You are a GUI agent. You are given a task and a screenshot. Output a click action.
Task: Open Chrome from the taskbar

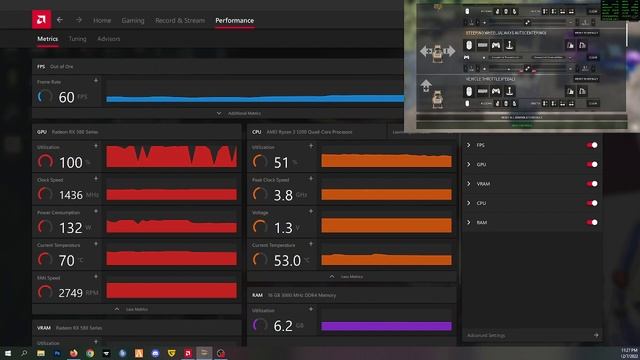tap(90, 353)
